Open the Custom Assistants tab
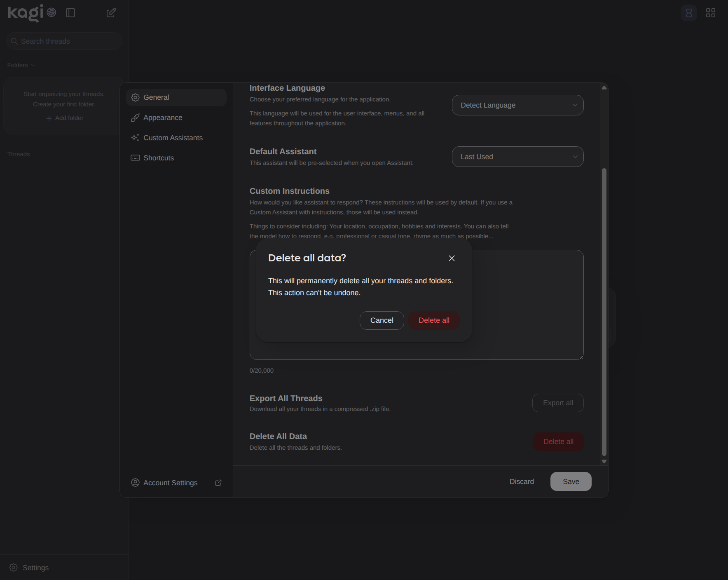The image size is (728, 580). point(176,138)
